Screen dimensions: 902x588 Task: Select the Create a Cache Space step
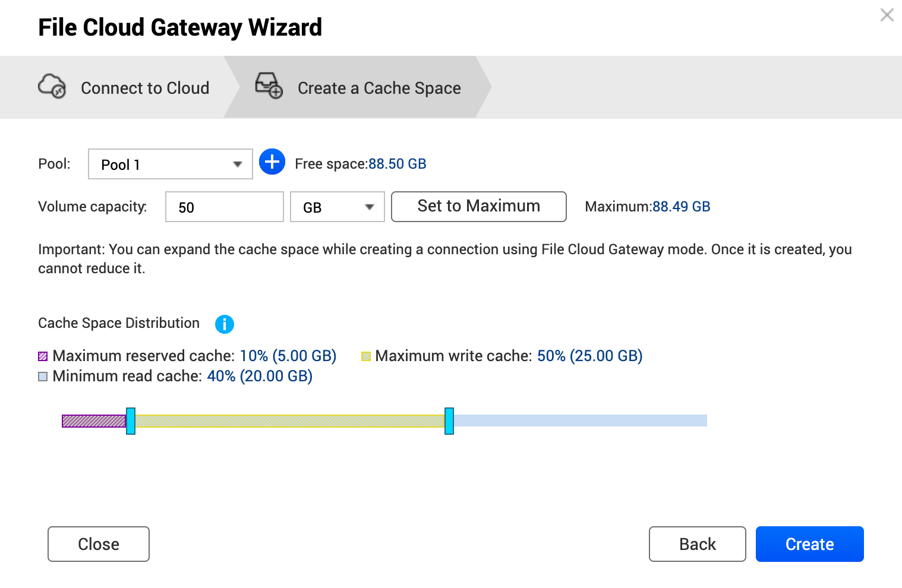point(379,88)
